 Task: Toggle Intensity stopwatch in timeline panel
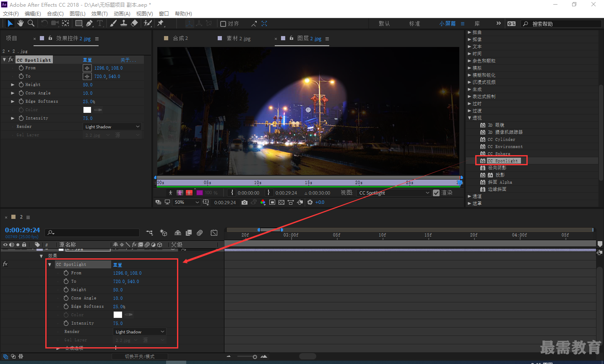(x=66, y=323)
